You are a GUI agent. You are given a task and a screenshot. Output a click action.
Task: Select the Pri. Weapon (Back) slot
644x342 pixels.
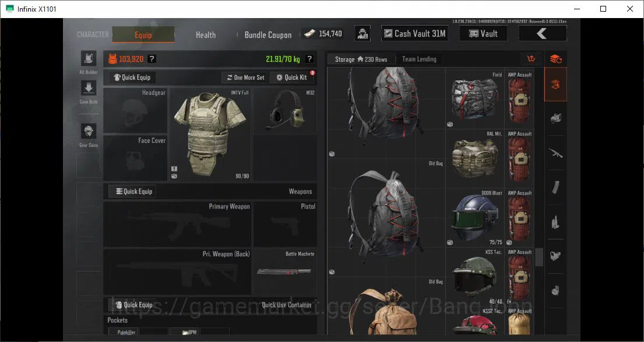(x=177, y=272)
